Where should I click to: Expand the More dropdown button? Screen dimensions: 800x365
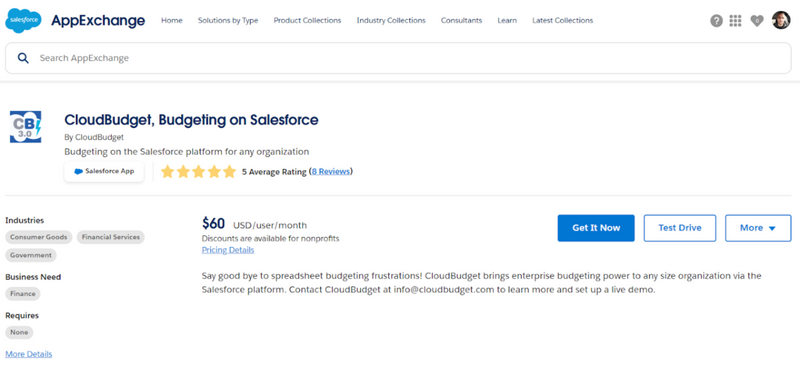(x=758, y=228)
